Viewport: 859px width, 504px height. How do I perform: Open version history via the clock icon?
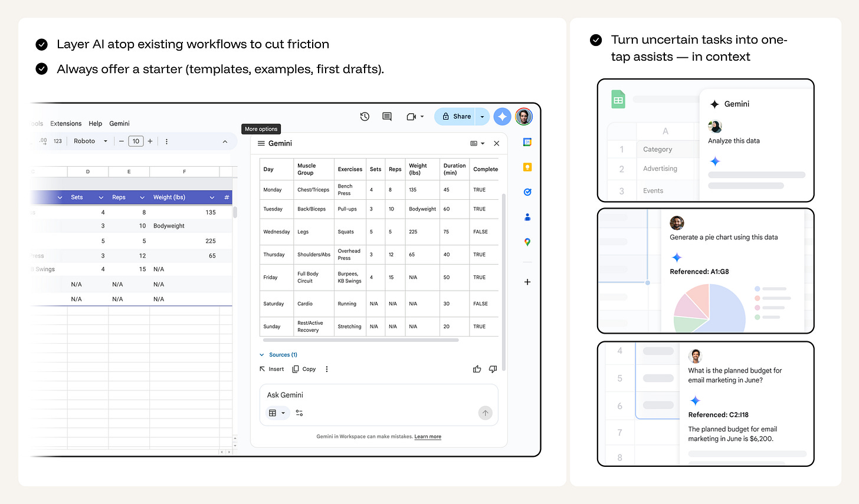pyautogui.click(x=365, y=116)
